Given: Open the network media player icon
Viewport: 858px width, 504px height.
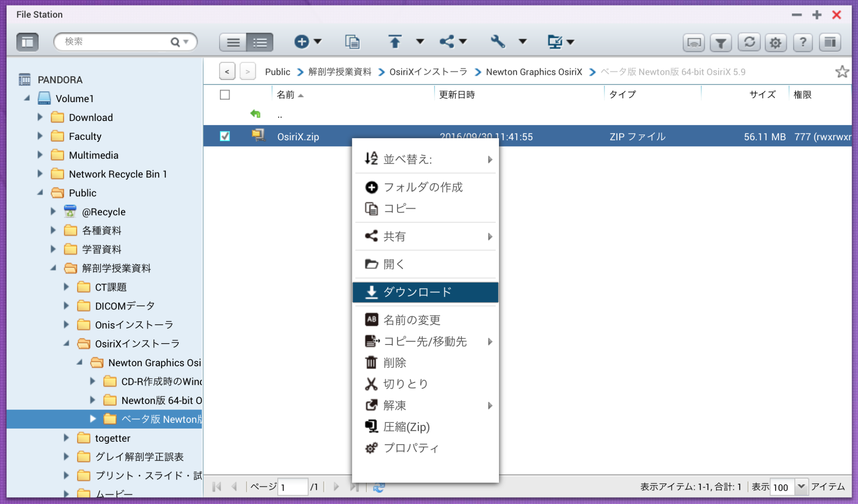Looking at the screenshot, I should (694, 42).
